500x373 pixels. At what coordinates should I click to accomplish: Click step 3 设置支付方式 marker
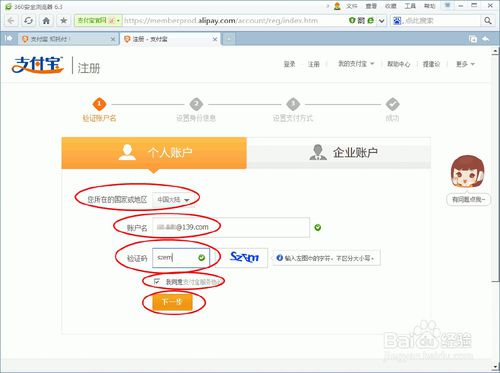pos(293,104)
